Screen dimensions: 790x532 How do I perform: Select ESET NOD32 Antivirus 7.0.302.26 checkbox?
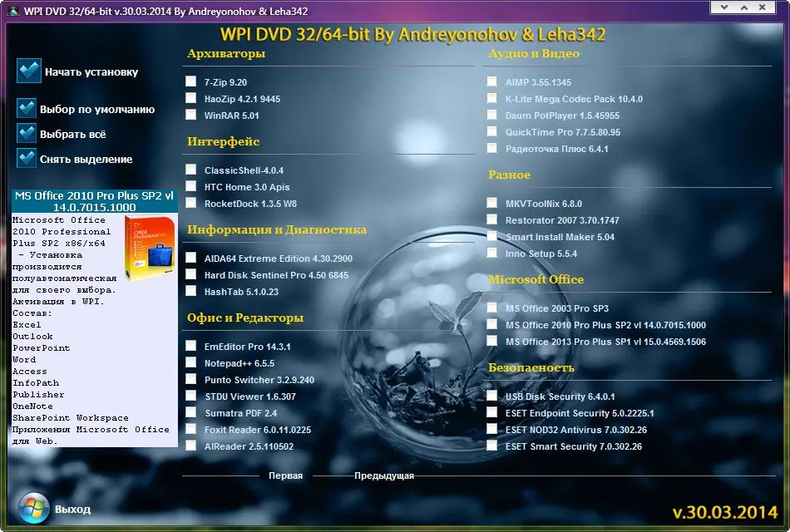(492, 429)
